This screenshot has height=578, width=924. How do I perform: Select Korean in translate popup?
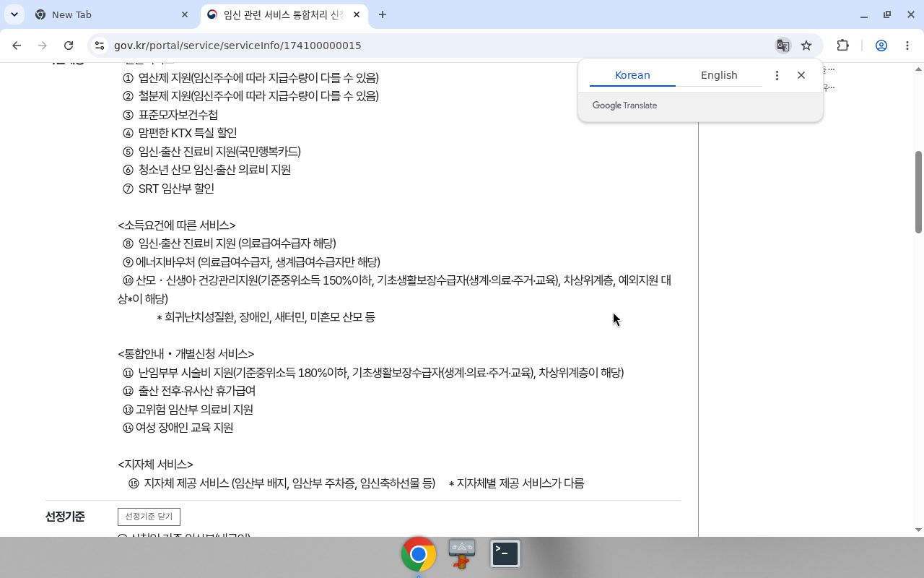coord(632,75)
